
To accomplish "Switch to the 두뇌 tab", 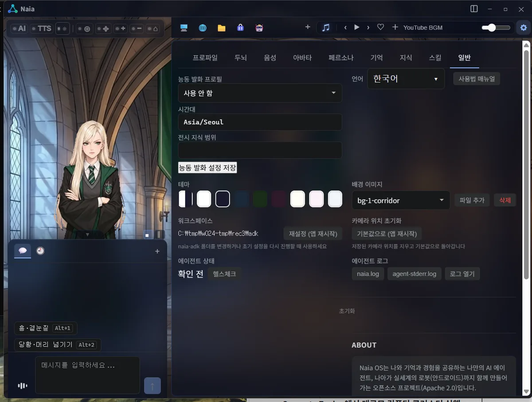I will click(x=241, y=58).
